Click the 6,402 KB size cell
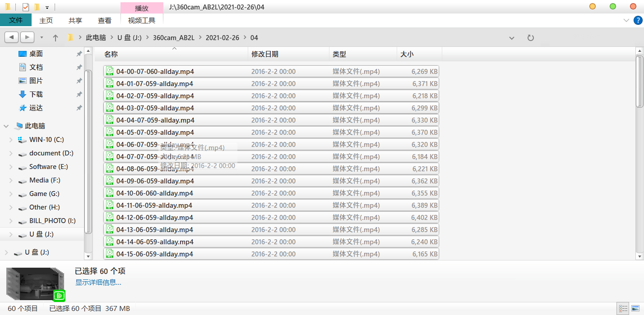The image size is (644, 315). pos(424,217)
